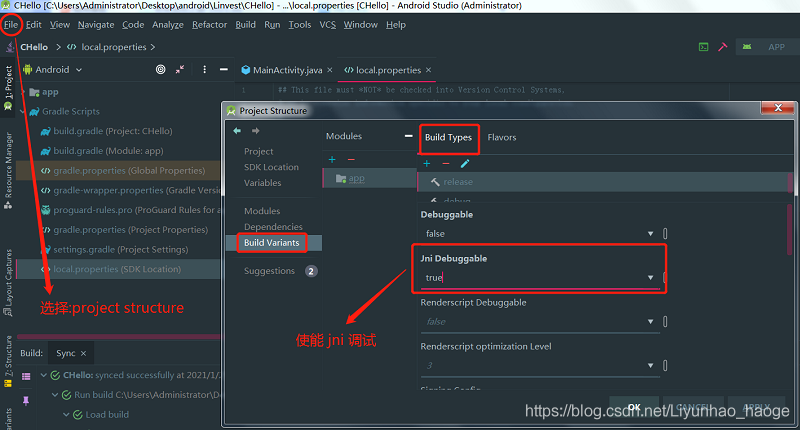800x430 pixels.
Task: Open Suggestions with 2 badge
Action: [x=281, y=271]
